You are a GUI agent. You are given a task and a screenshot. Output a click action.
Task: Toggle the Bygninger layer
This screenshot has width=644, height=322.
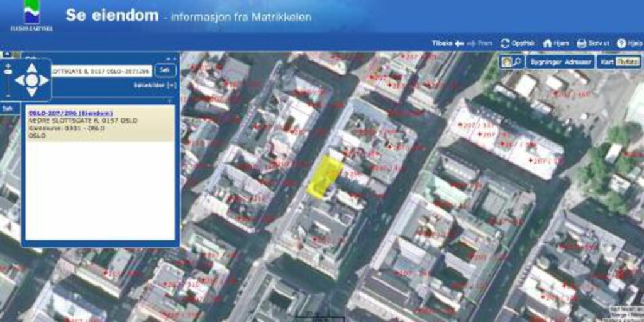pos(545,62)
